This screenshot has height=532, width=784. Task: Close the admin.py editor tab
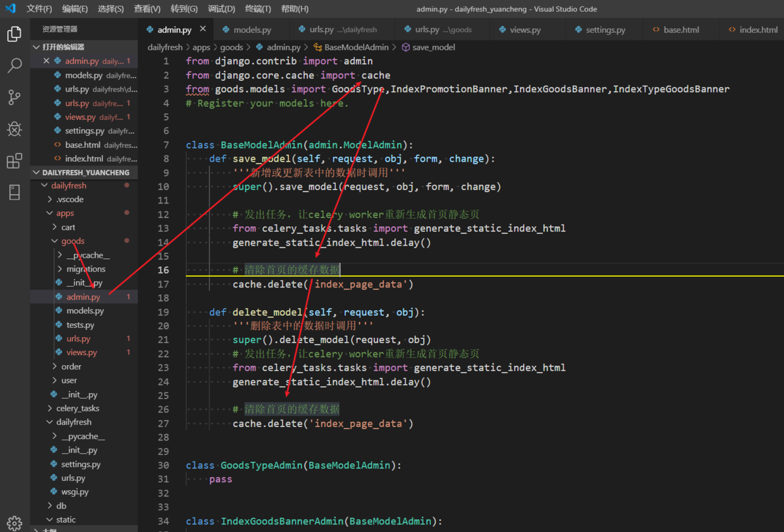203,29
